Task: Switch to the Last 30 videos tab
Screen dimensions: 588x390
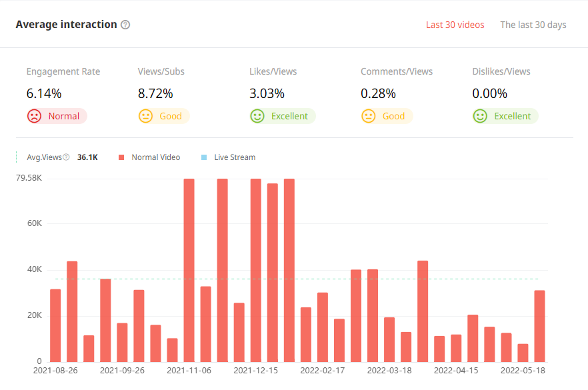Action: (x=455, y=25)
